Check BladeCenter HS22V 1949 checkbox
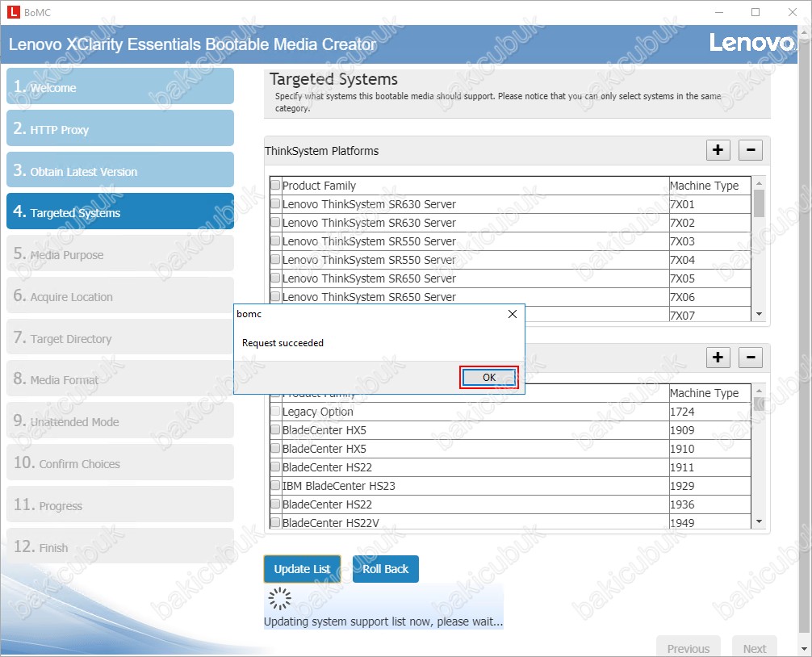 275,522
